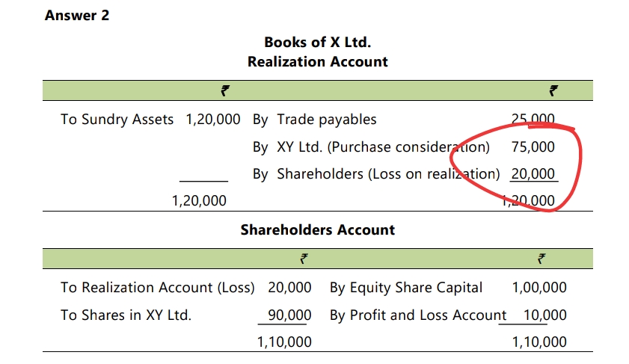The width and height of the screenshot is (629, 364).
Task: Click the 1,00,000 equity share capital amount
Action: (x=539, y=287)
